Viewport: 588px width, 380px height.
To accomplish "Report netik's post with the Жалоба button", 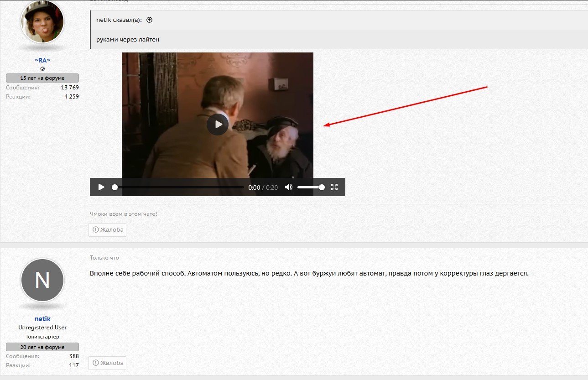I will (108, 363).
